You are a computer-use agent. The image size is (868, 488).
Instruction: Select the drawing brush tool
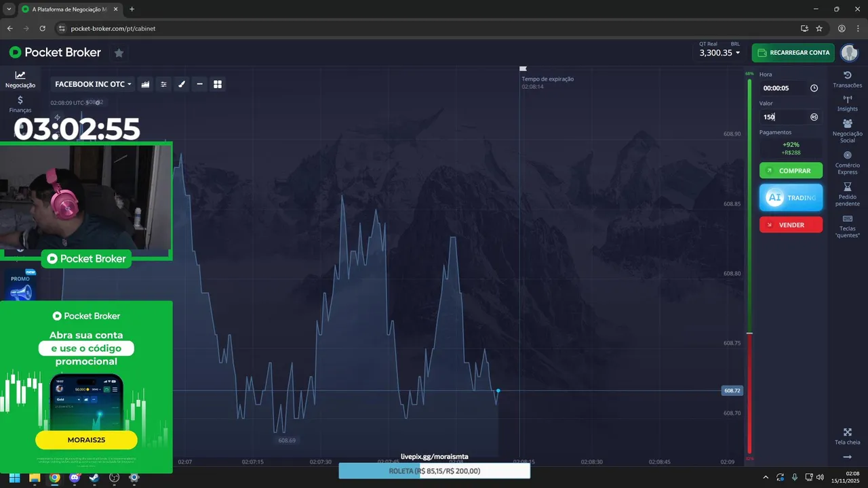(x=182, y=84)
